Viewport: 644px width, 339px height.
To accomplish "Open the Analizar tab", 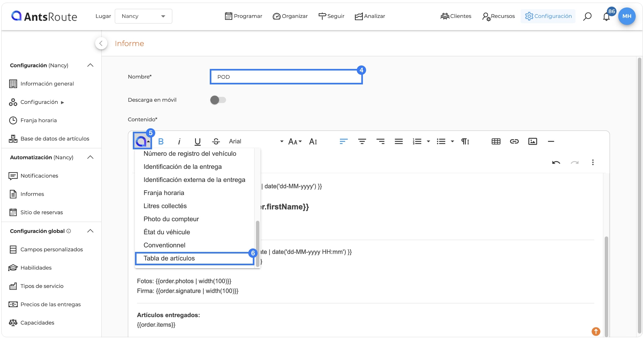I will (370, 16).
